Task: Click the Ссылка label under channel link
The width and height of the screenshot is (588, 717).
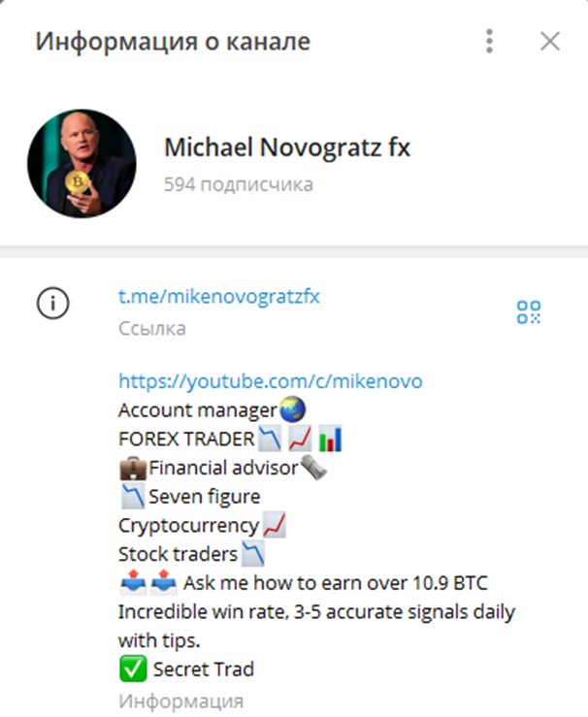Action: pyautogui.click(x=152, y=328)
